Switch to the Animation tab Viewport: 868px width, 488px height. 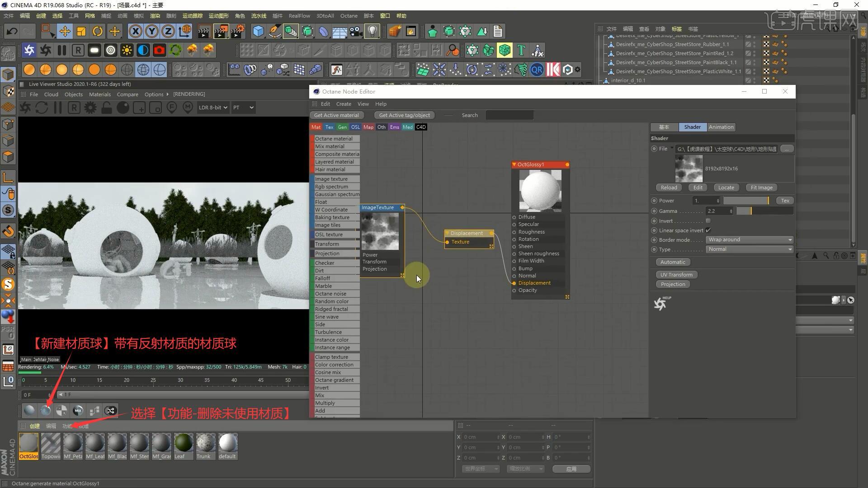point(721,127)
